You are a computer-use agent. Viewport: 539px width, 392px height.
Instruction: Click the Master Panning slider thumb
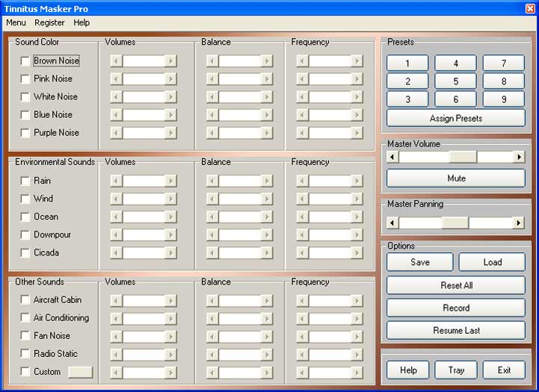(455, 223)
